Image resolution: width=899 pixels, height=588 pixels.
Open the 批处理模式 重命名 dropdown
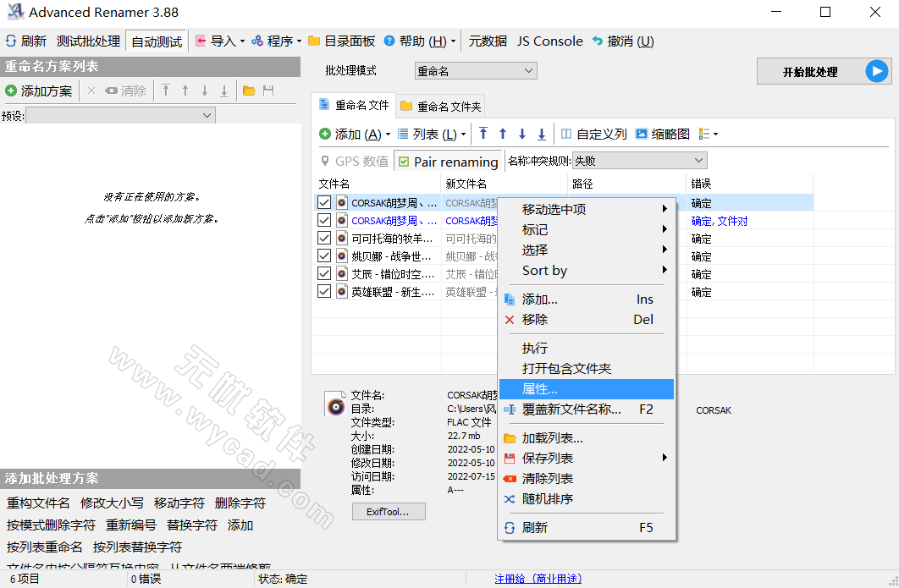click(x=475, y=71)
